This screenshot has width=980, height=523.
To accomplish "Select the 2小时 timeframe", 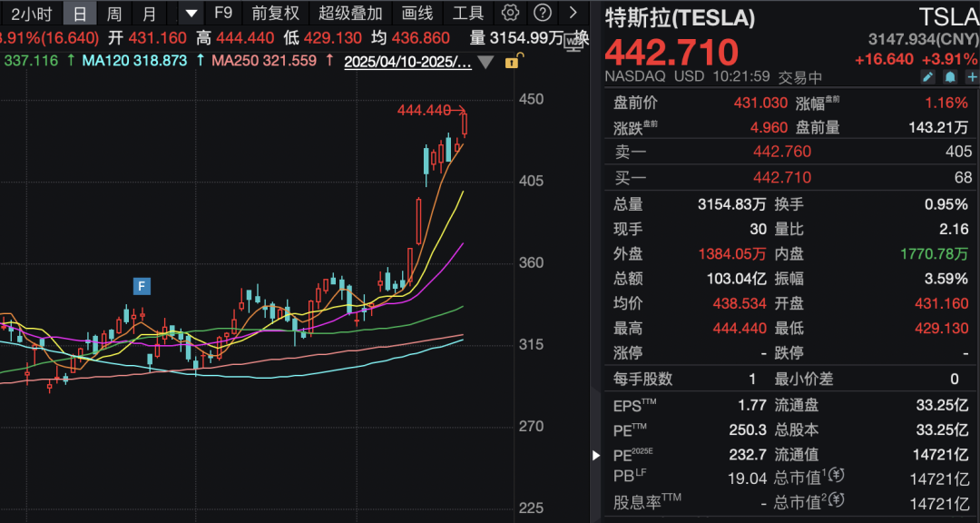I will click(x=32, y=13).
